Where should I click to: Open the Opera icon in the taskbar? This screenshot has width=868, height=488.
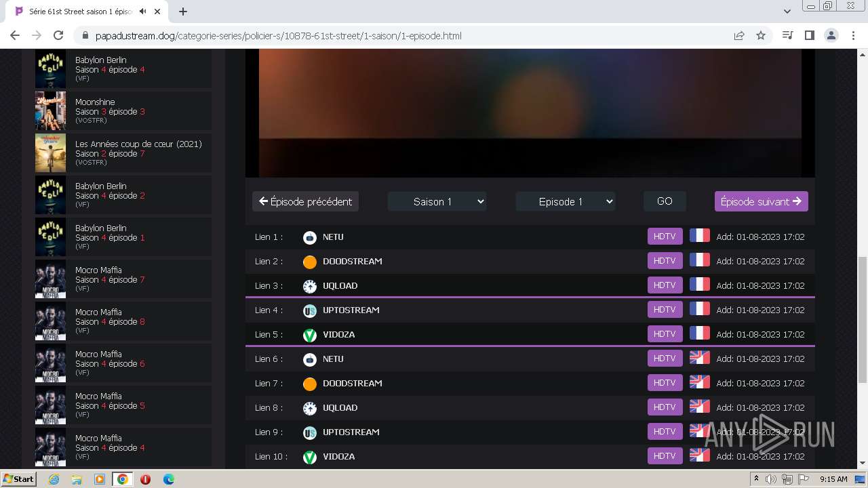point(145,479)
